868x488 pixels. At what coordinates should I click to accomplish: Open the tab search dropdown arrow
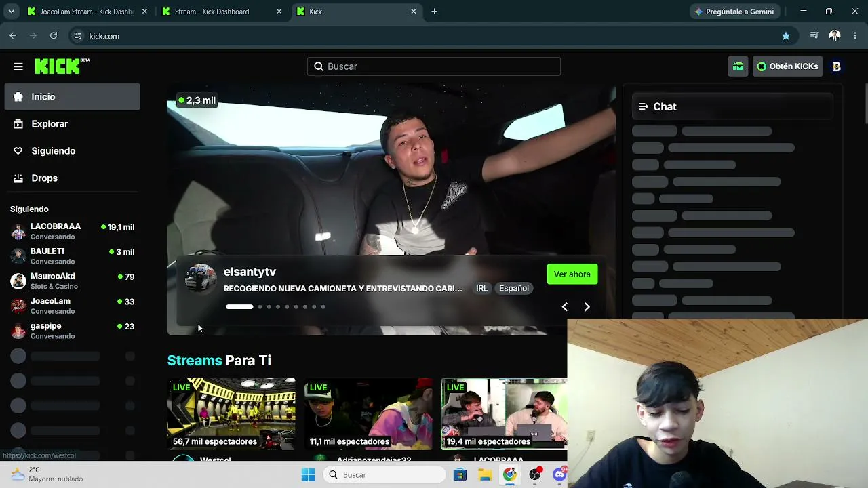tap(11, 12)
